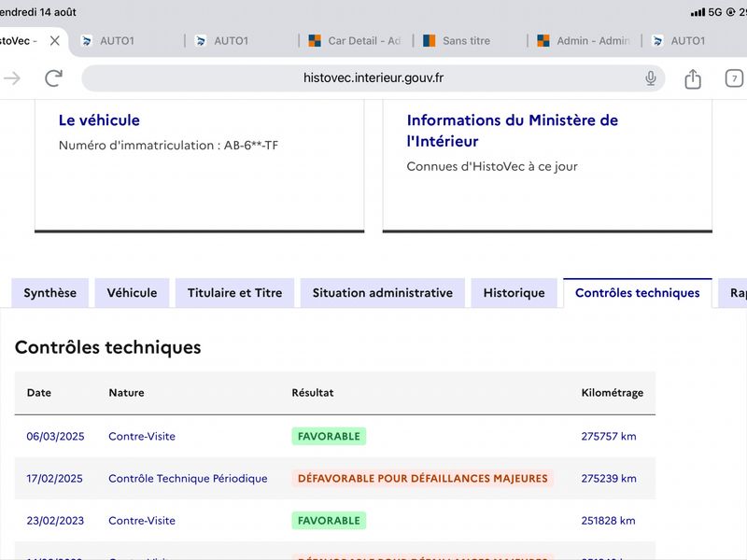This screenshot has height=560, width=747.
Task: Go forward with the arrow icon
Action: pyautogui.click(x=12, y=78)
